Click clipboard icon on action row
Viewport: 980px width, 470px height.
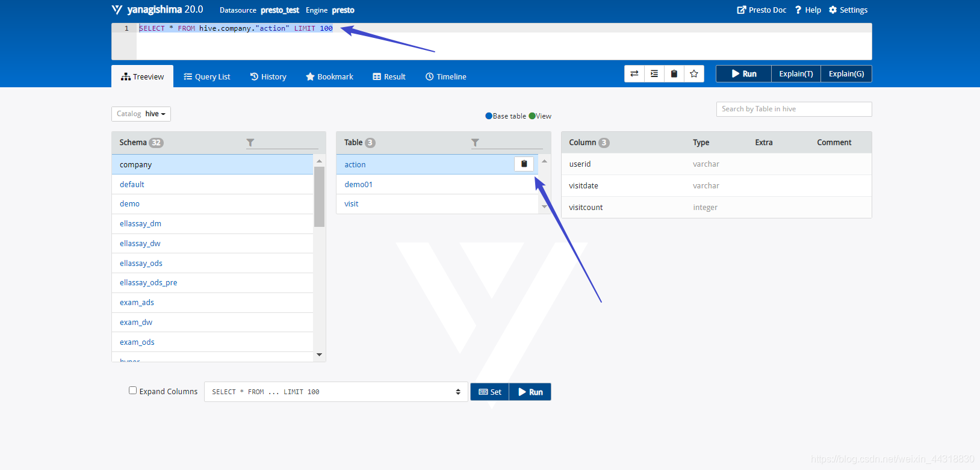[x=524, y=164]
